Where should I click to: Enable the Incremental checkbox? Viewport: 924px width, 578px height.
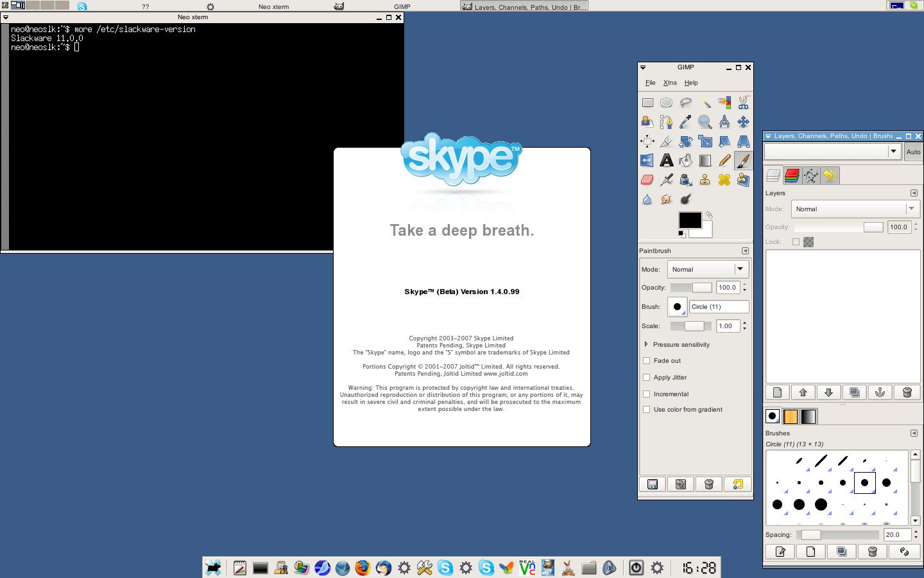[x=647, y=394]
